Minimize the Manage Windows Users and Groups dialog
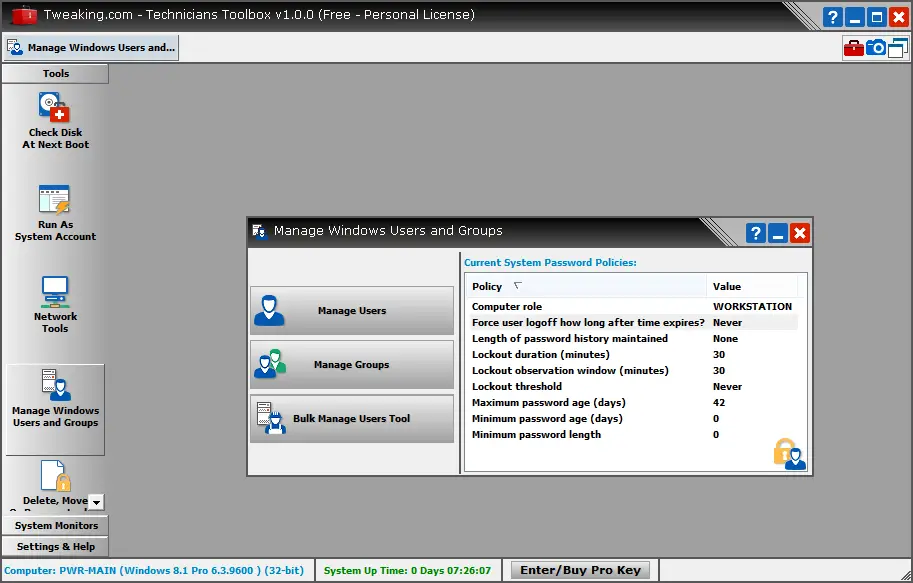This screenshot has width=913, height=583. pyautogui.click(x=778, y=234)
